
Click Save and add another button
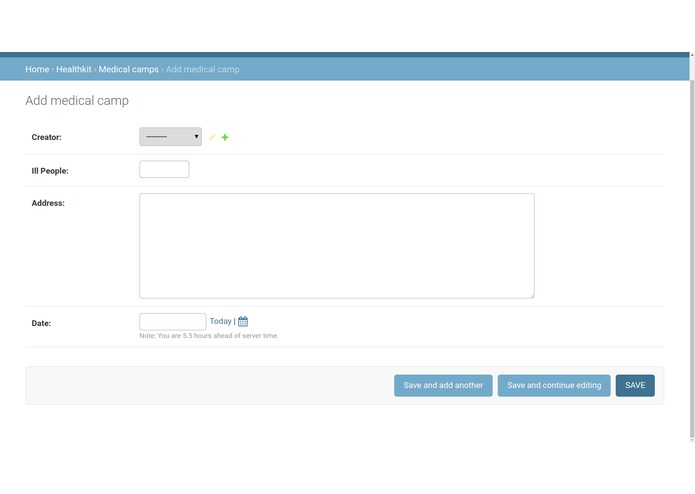tap(443, 385)
